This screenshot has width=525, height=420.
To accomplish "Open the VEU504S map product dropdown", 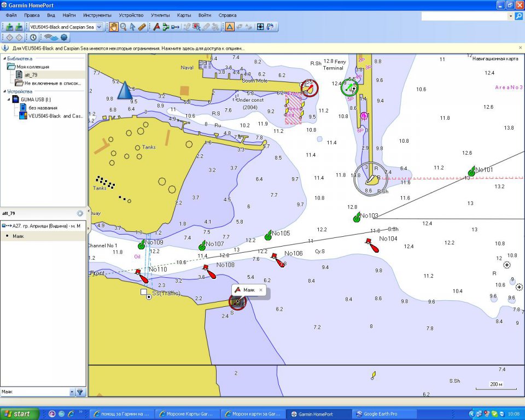I will click(99, 27).
